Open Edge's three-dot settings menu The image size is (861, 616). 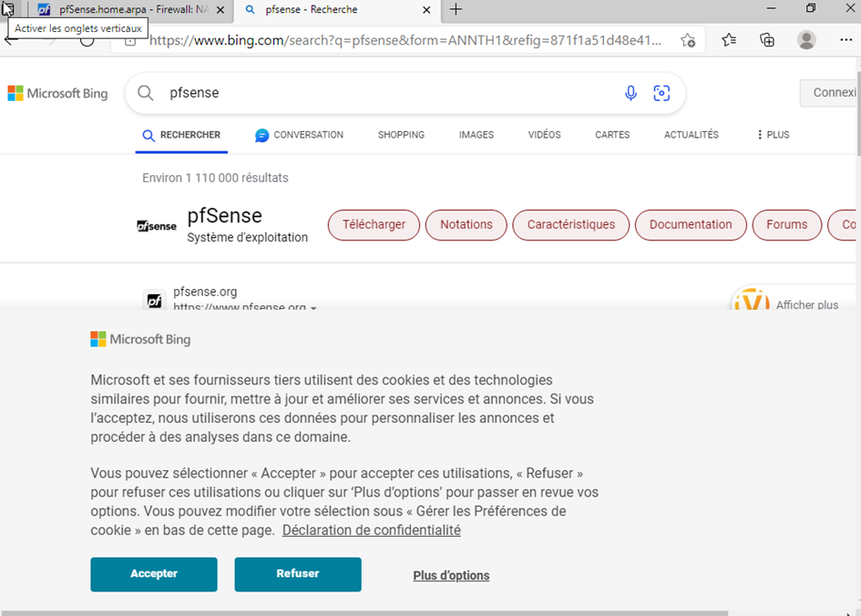pos(846,40)
